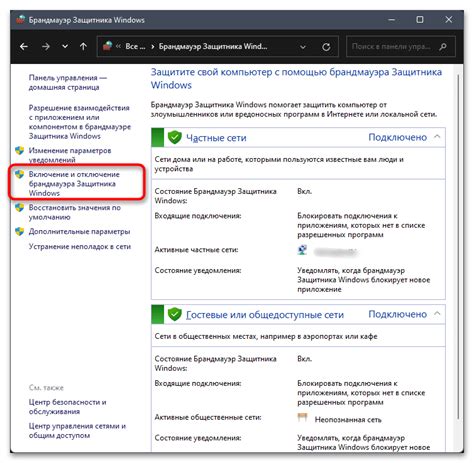Viewport: 474px width, 463px height.
Task: Click the firewall icon in title bar
Action: click(x=21, y=20)
